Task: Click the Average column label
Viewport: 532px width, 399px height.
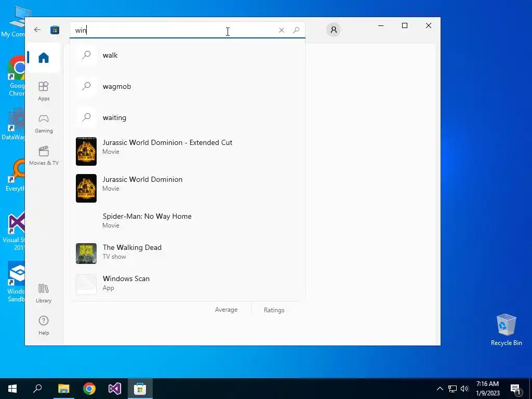Action: [x=226, y=310]
